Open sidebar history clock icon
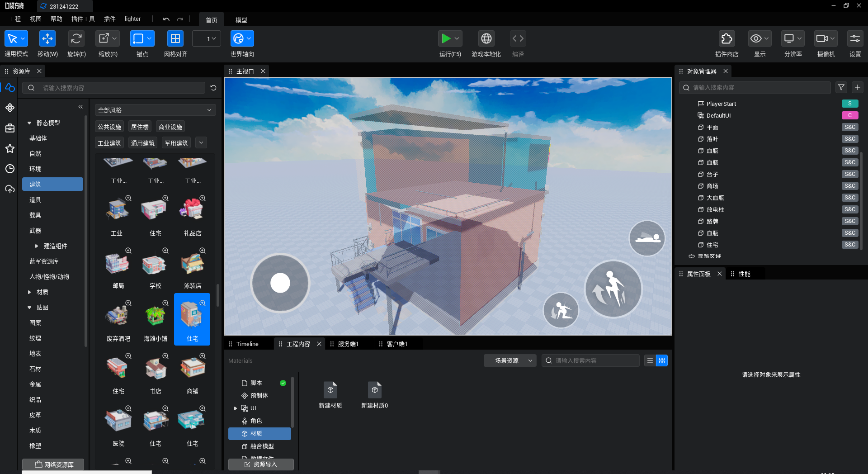The image size is (868, 474). click(10, 169)
